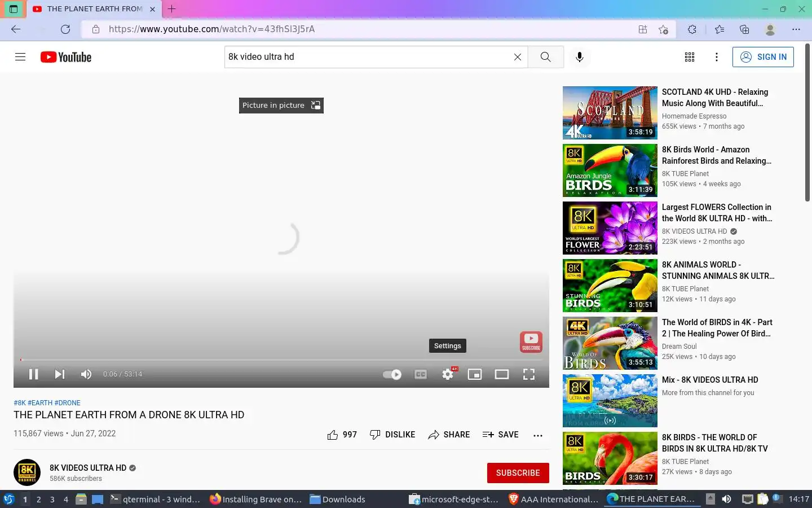The width and height of the screenshot is (812, 508).
Task: Open 8K ANIMALS WORLD video thumbnail
Action: pos(610,286)
